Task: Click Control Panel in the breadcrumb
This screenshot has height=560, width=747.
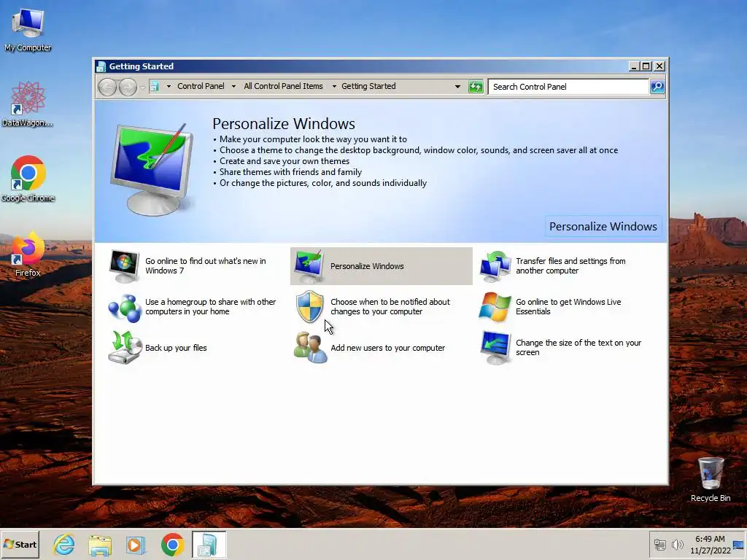Action: 201,86
